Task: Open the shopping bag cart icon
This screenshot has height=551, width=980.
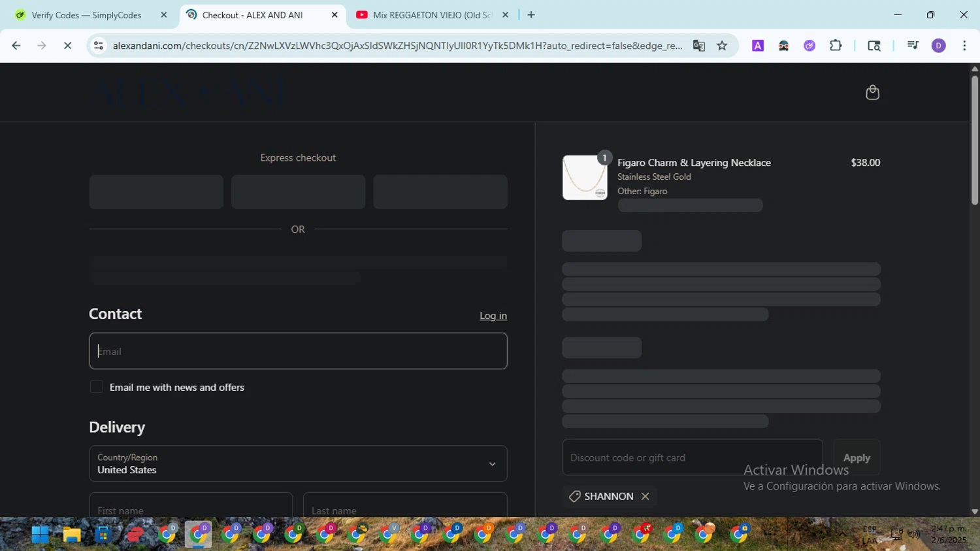Action: tap(872, 92)
